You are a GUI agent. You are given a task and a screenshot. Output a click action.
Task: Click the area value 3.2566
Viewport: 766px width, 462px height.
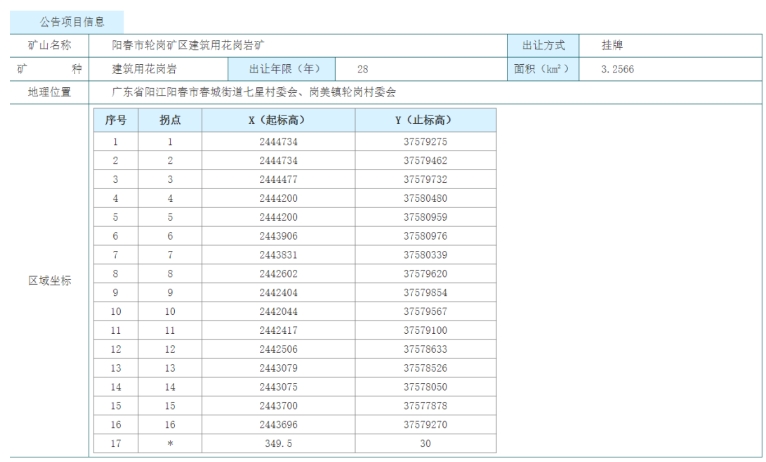pyautogui.click(x=617, y=69)
